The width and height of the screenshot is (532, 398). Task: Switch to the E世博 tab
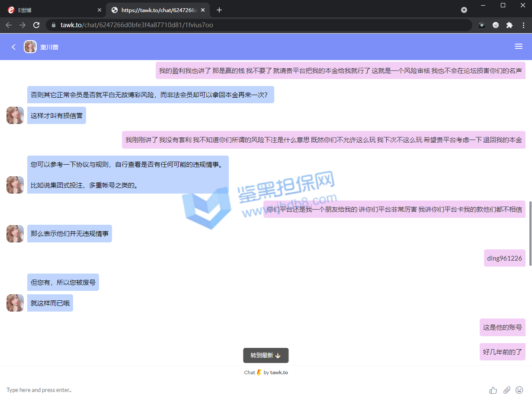point(52,10)
